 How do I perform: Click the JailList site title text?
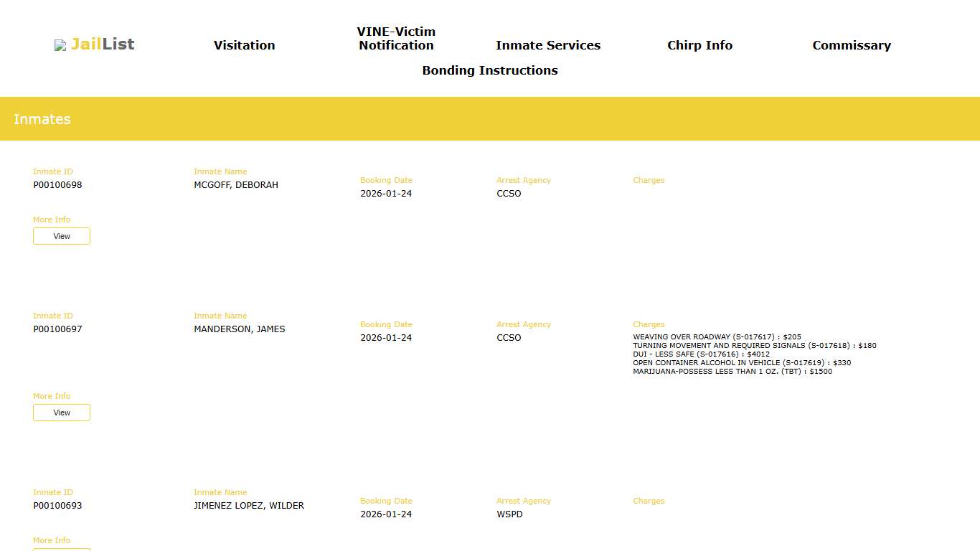(103, 44)
